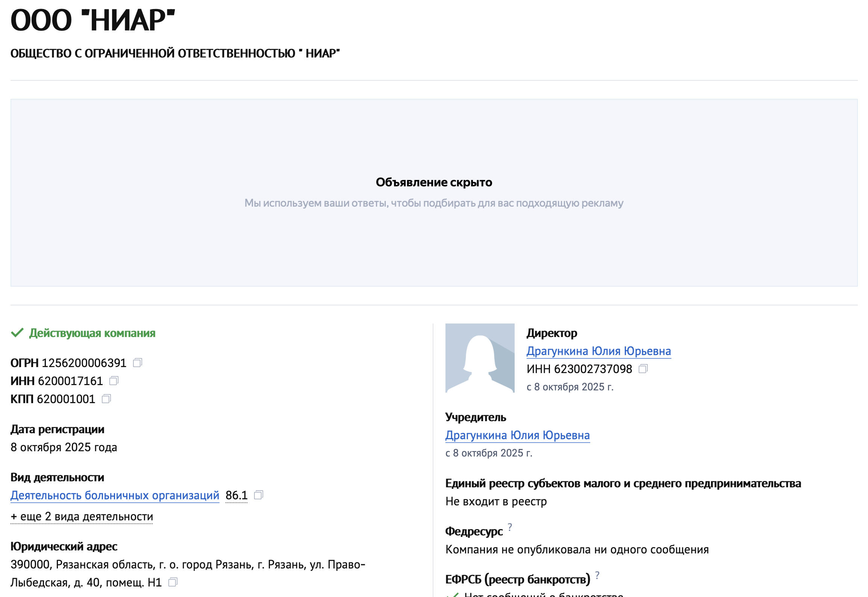Open Деятельность больничных организаций link
The height and width of the screenshot is (597, 868).
115,495
